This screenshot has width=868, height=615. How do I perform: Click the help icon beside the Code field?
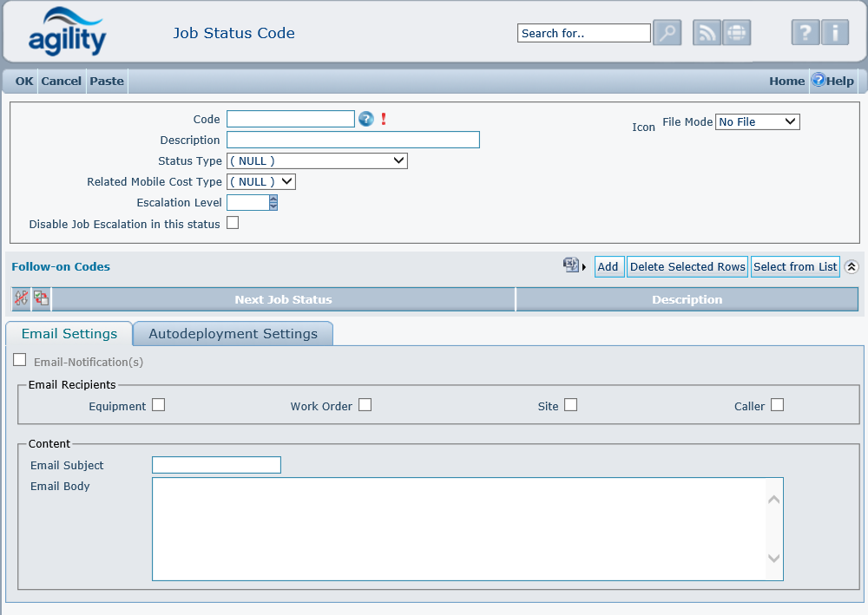coord(365,119)
